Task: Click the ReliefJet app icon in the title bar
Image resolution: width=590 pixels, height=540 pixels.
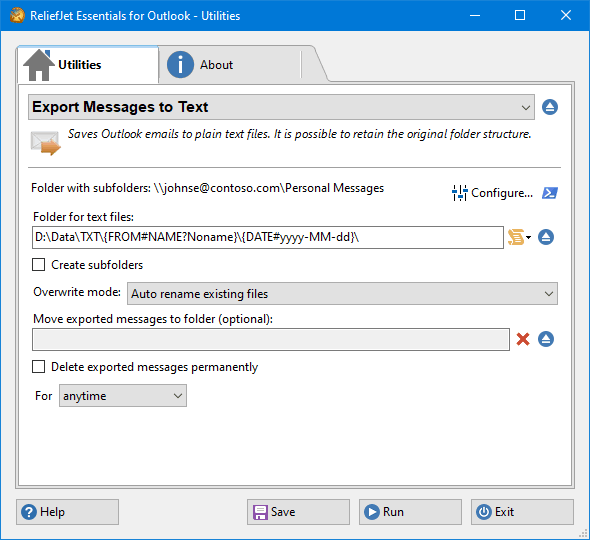Action: (17, 15)
